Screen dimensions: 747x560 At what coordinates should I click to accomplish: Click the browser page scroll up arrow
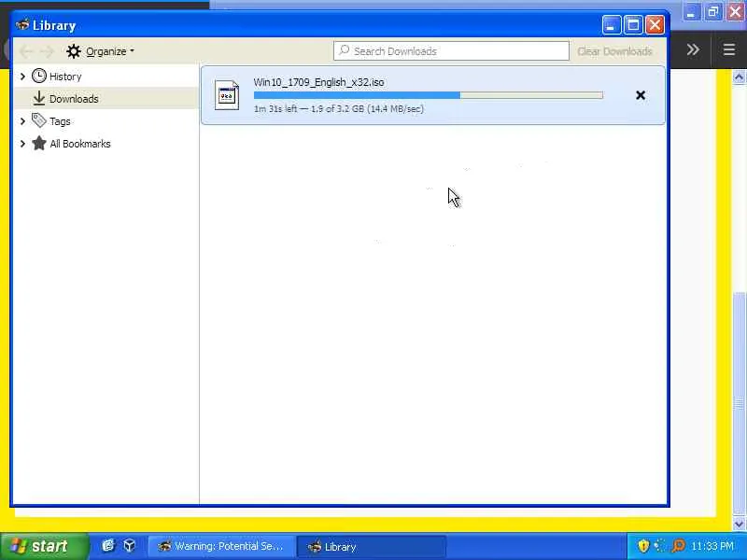click(739, 77)
